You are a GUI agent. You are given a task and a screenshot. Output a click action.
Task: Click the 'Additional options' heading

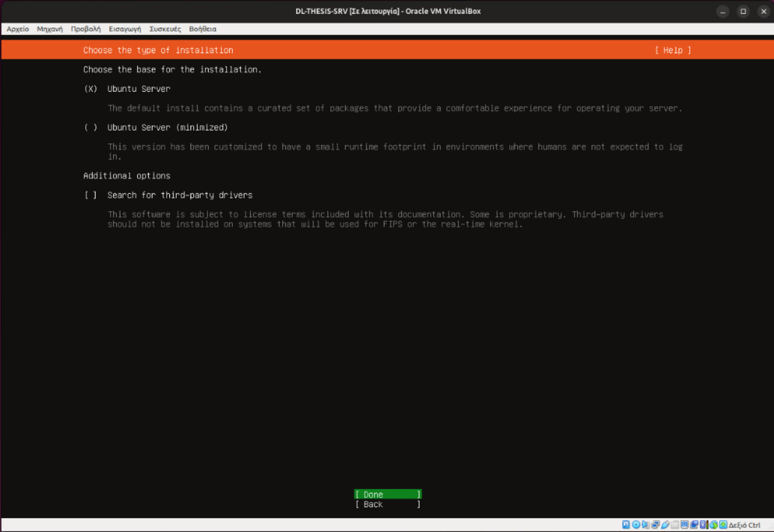click(127, 176)
